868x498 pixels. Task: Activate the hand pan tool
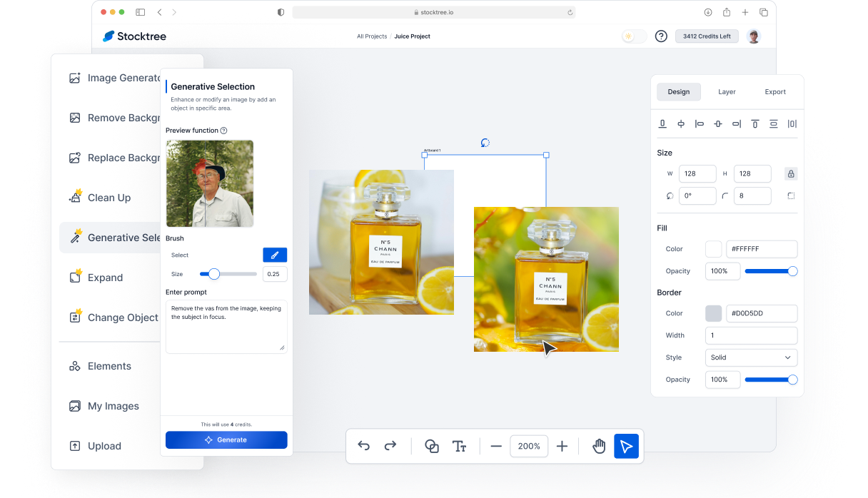(x=599, y=446)
